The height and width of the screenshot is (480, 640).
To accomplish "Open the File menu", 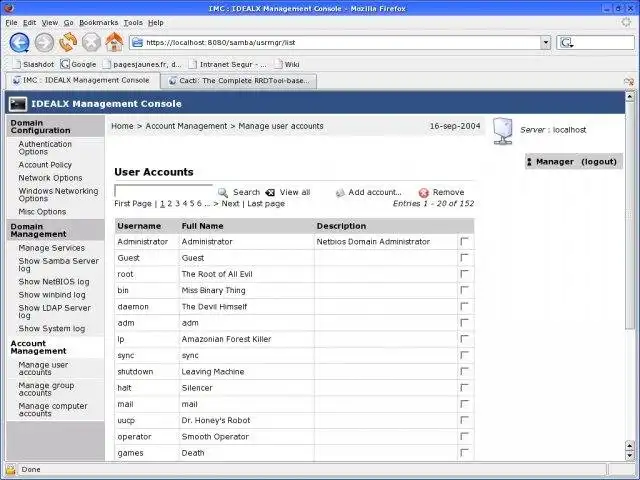I will [x=11, y=23].
